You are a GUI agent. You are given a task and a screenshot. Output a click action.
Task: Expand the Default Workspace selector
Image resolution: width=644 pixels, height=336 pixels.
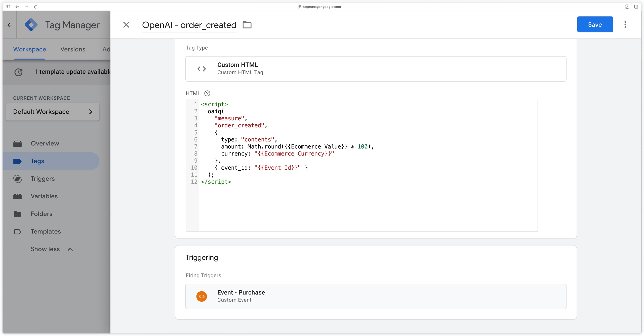53,112
